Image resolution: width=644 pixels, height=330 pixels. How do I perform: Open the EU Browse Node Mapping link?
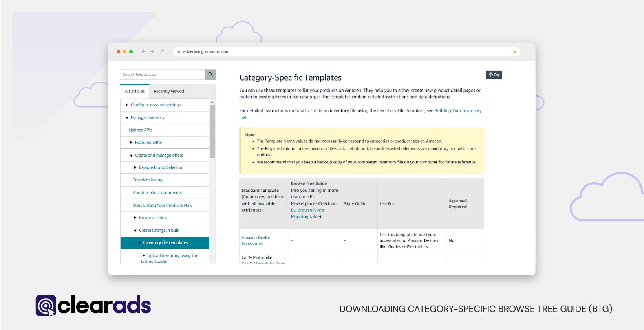coord(307,213)
